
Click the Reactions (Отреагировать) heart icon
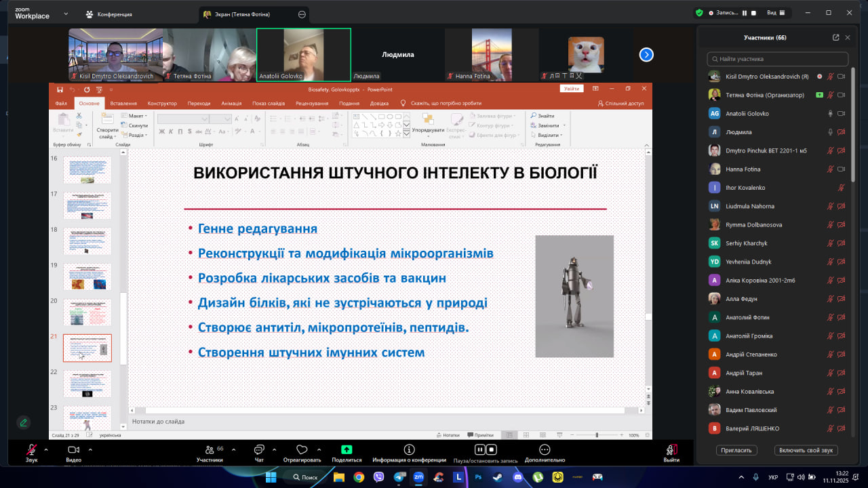pos(302,449)
